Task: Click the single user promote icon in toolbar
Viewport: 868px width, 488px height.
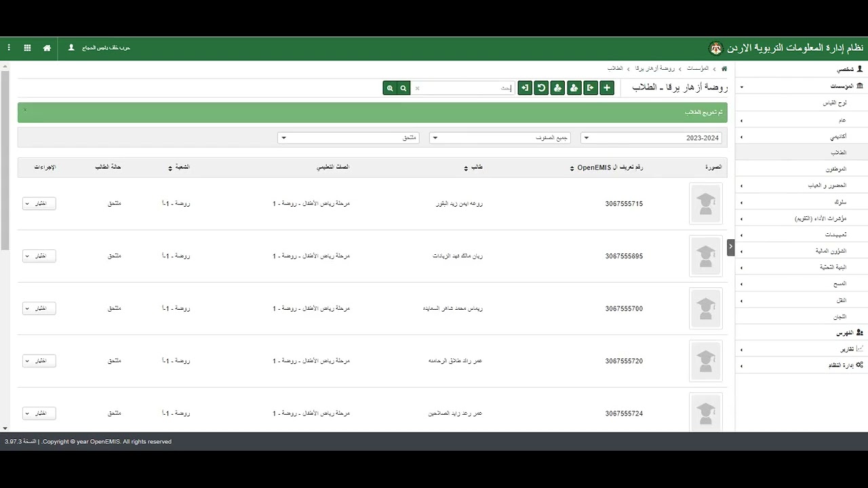Action: click(x=574, y=87)
